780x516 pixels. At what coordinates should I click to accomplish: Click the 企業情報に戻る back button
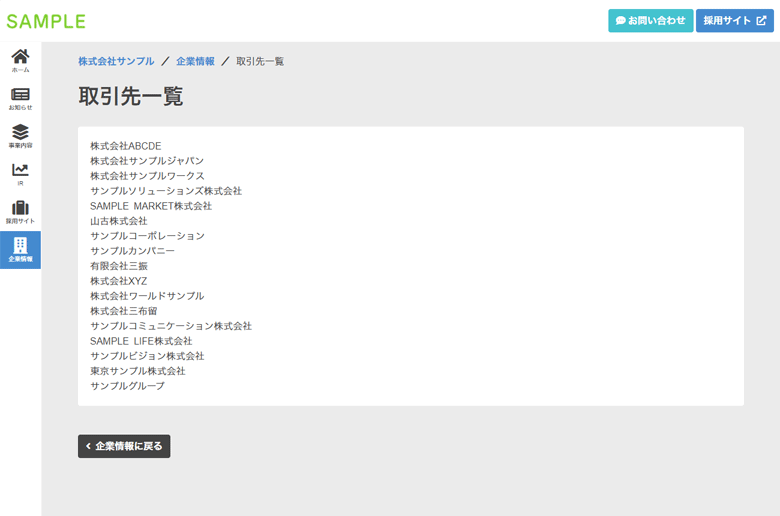(x=124, y=446)
